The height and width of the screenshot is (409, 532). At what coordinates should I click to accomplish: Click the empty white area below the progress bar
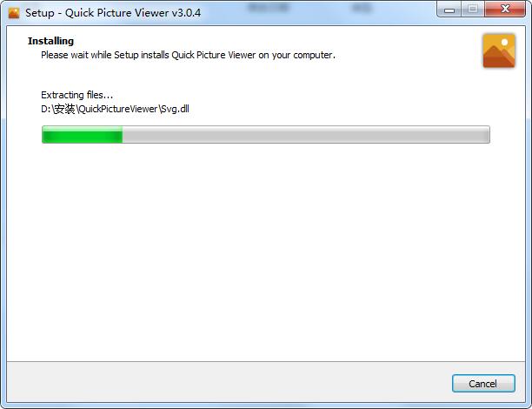pyautogui.click(x=266, y=251)
